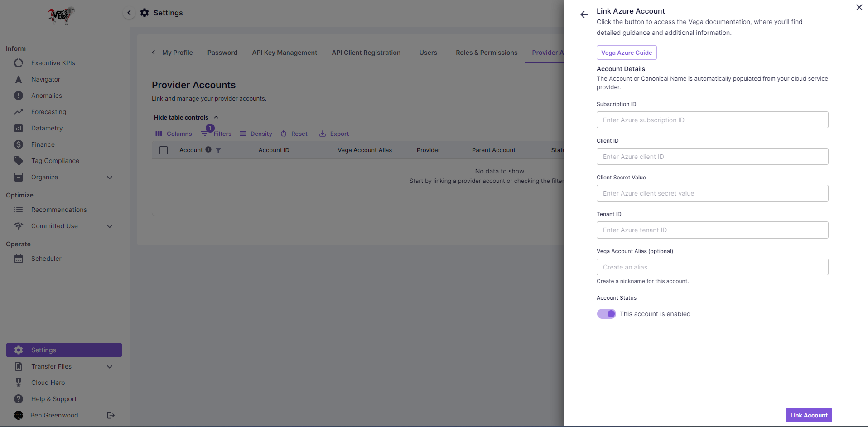
Task: Open the Filters table control
Action: click(217, 134)
